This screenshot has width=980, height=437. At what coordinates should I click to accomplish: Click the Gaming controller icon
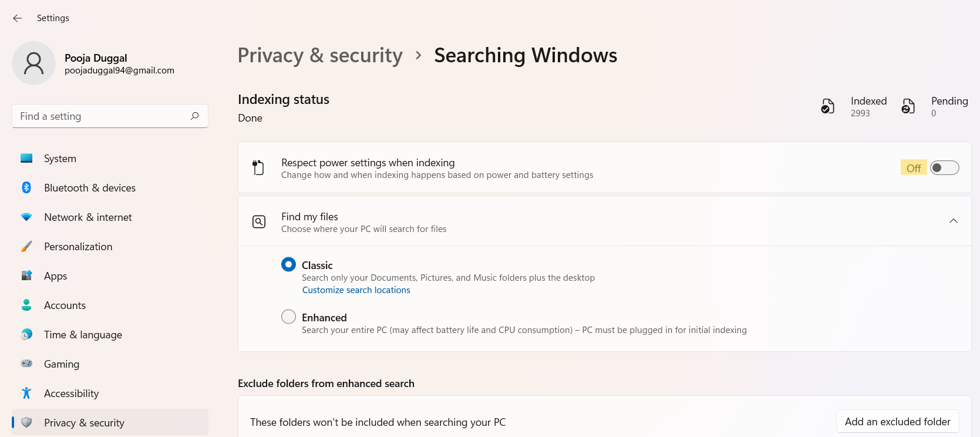(x=26, y=364)
